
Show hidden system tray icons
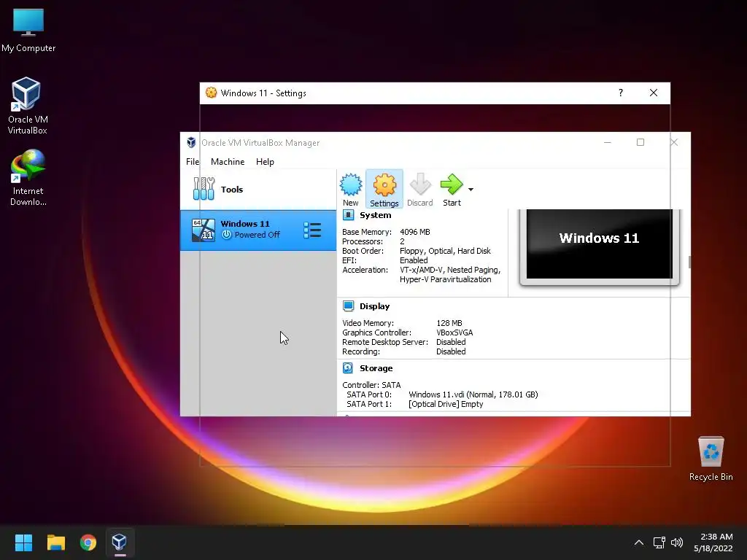(x=639, y=542)
